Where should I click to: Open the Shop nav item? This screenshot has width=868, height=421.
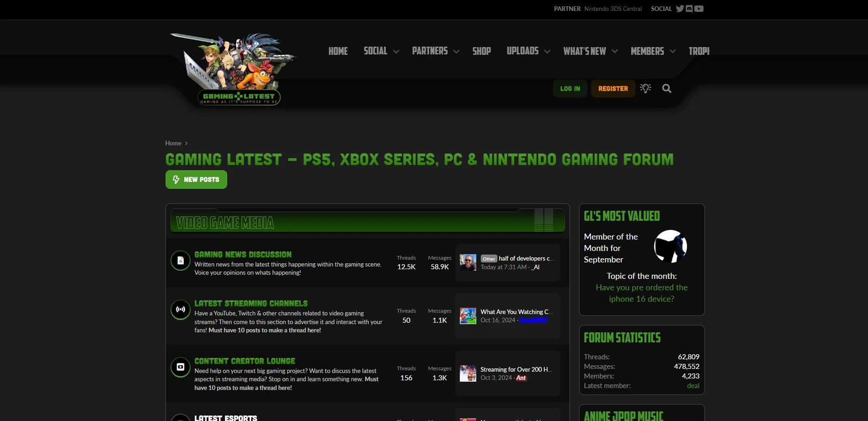(481, 51)
